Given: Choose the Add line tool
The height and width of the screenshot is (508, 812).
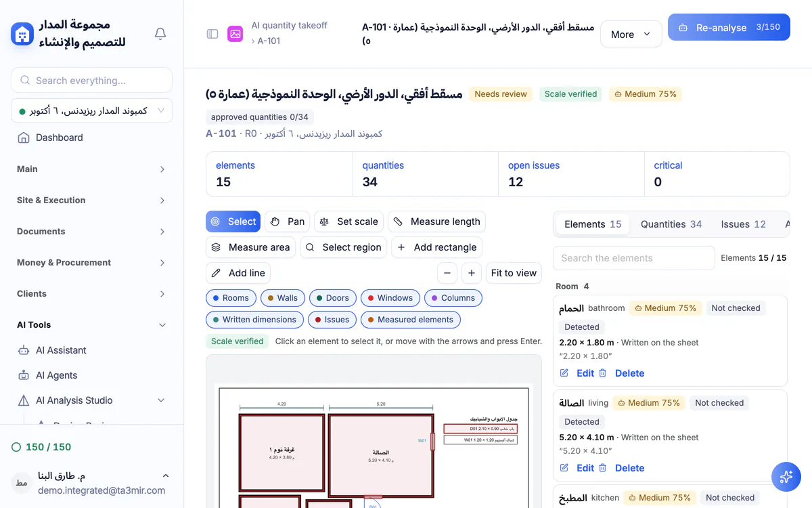Looking at the screenshot, I should pyautogui.click(x=238, y=273).
